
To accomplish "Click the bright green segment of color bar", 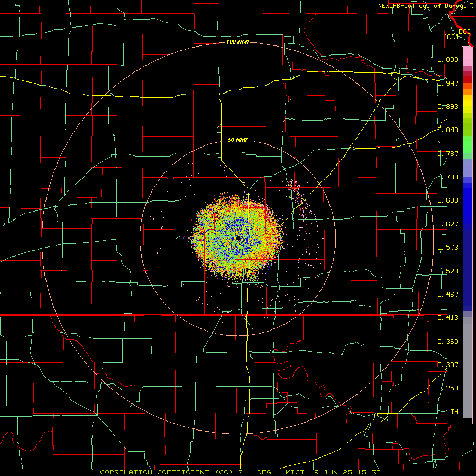I will [x=467, y=144].
